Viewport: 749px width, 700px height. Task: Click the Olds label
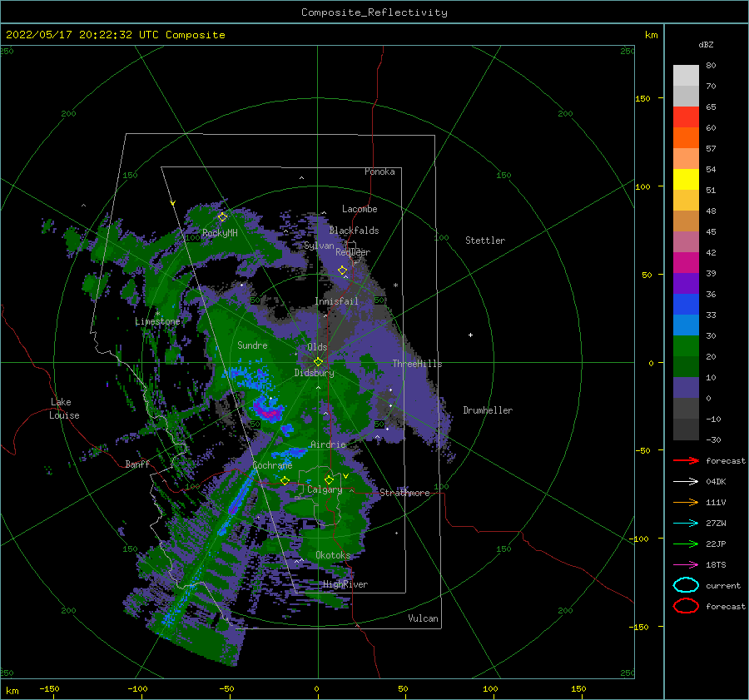pos(317,347)
